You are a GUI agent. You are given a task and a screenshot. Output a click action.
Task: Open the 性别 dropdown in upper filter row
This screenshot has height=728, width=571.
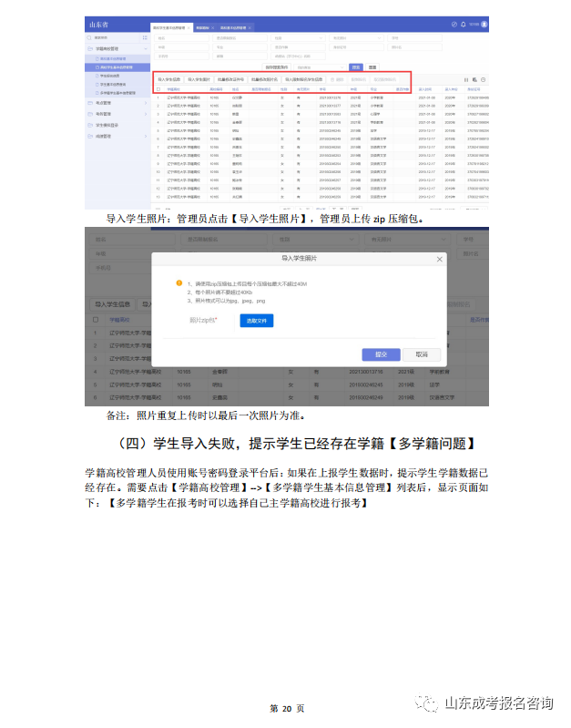[298, 38]
